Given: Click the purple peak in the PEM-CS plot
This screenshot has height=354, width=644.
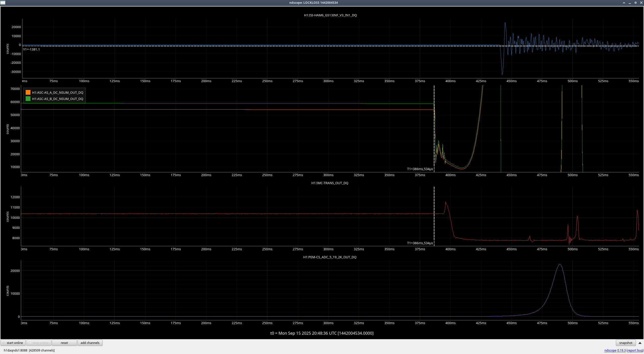Looking at the screenshot, I should 560,264.
